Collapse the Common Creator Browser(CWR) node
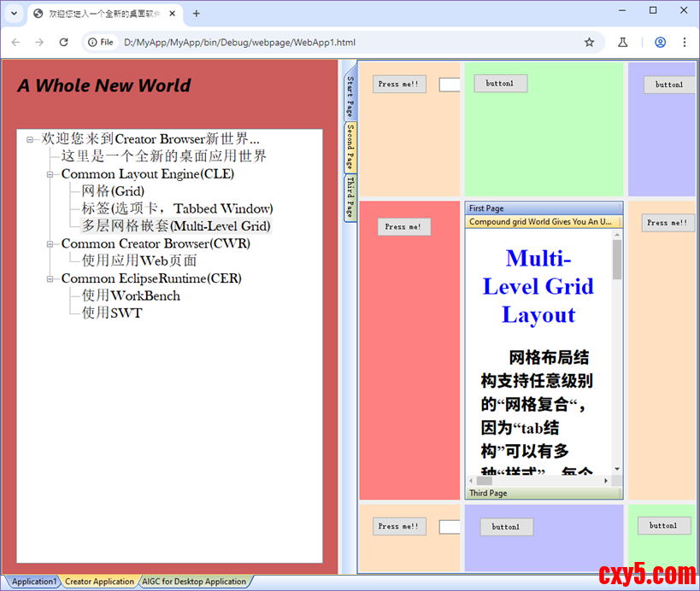This screenshot has height=591, width=700. (50, 244)
